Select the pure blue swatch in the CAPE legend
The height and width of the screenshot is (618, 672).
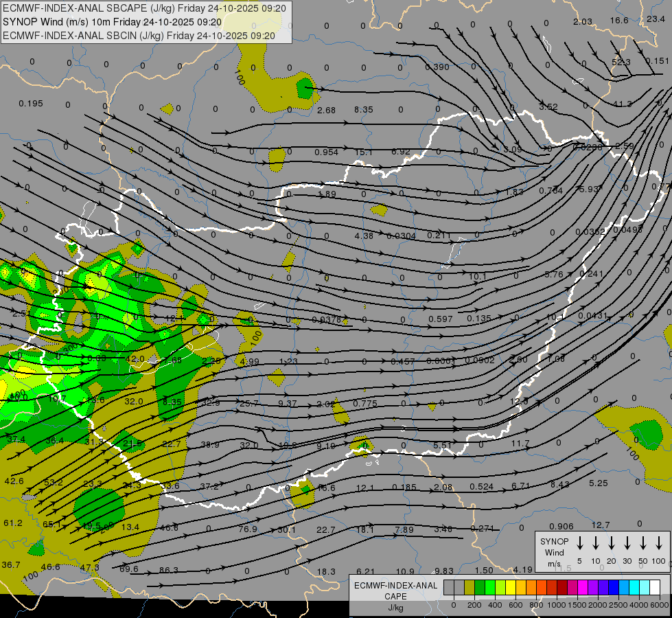[x=614, y=587]
